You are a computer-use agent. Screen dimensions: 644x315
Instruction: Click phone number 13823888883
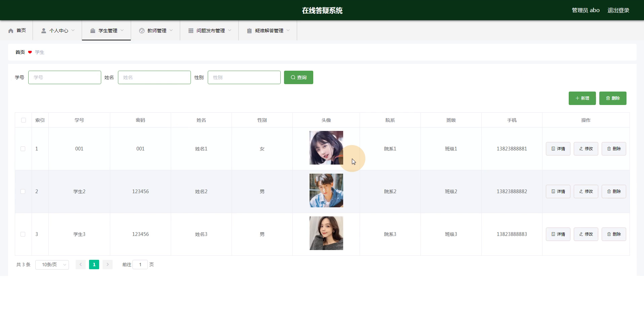point(512,234)
